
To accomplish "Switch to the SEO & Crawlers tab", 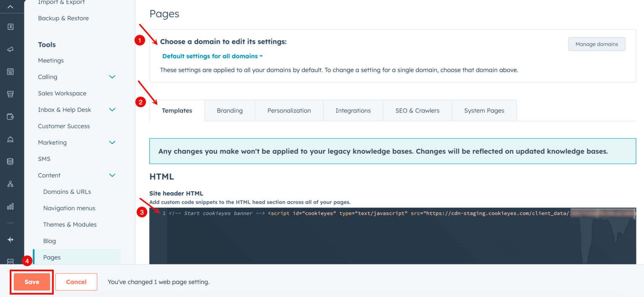I will coord(417,111).
